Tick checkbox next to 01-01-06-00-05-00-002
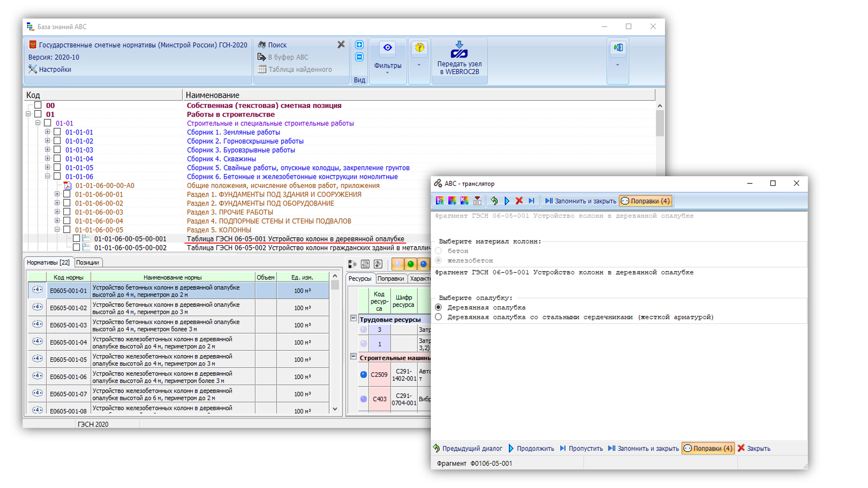868x488 pixels. coord(76,248)
